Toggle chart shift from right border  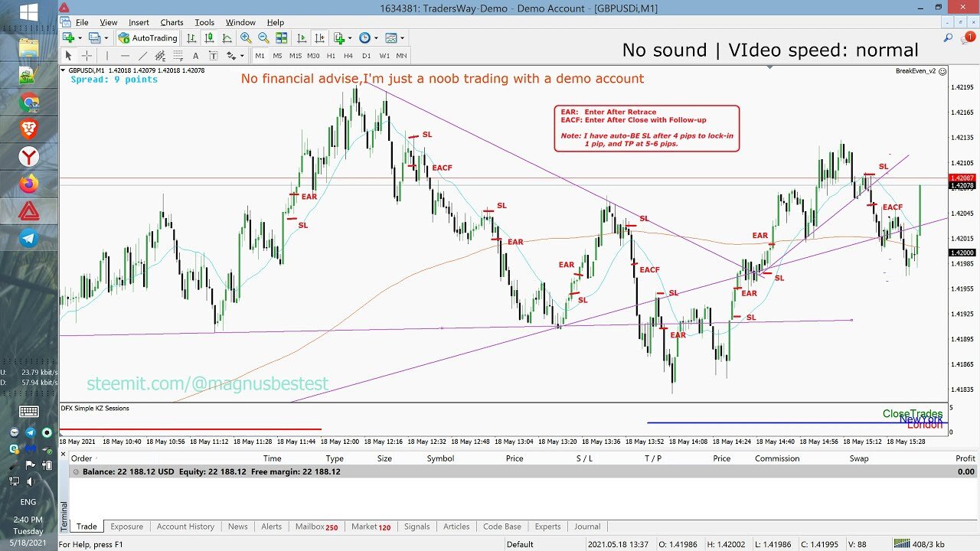click(x=319, y=37)
